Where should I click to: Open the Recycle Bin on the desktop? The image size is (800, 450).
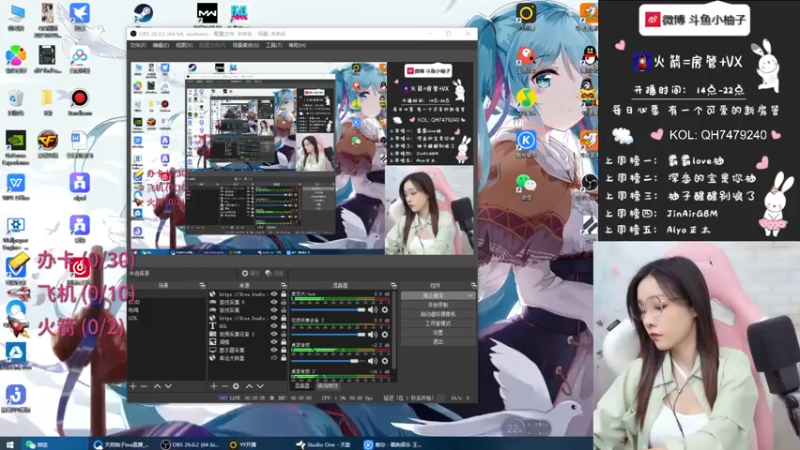point(16,102)
